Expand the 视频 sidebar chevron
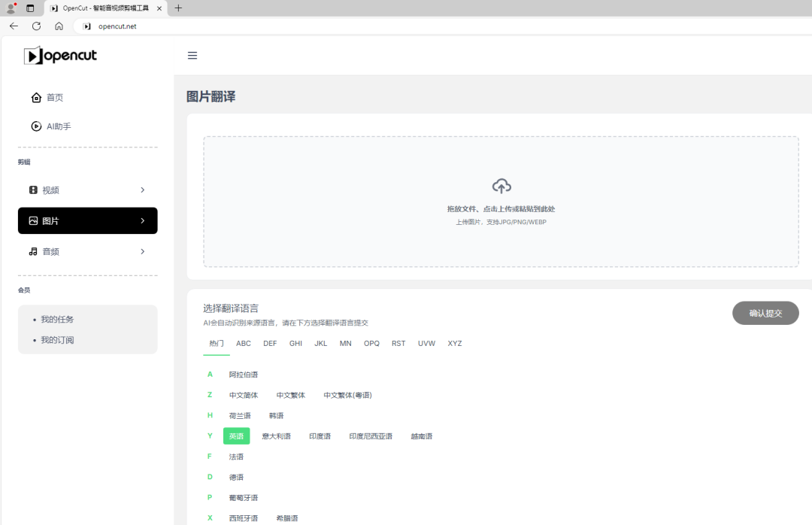The height and width of the screenshot is (525, 812). click(x=142, y=190)
